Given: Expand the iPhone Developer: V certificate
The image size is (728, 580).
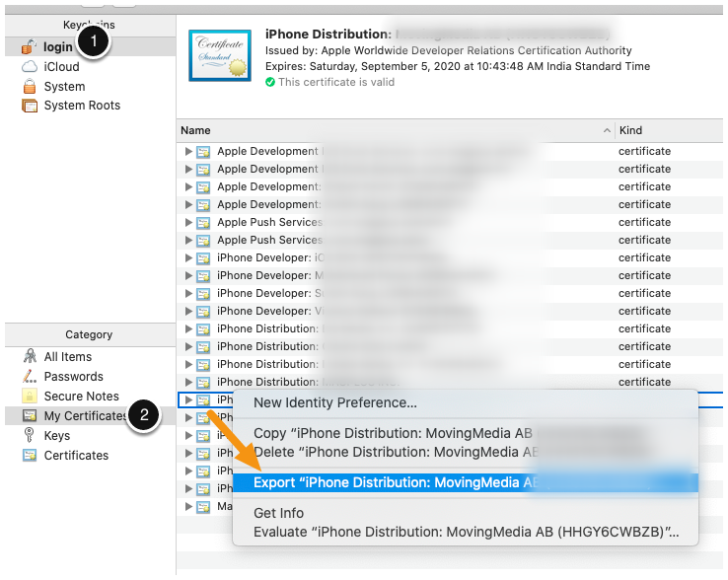Looking at the screenshot, I should coord(188,311).
